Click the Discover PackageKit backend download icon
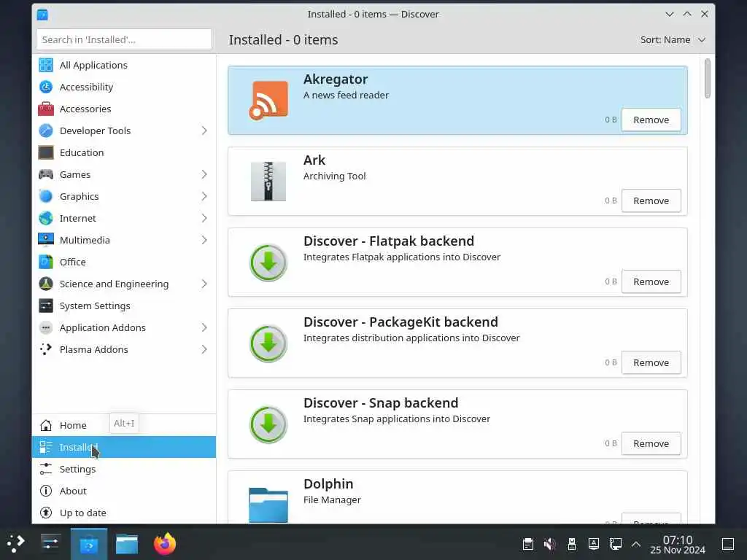Viewport: 747px width, 560px height. [268, 343]
